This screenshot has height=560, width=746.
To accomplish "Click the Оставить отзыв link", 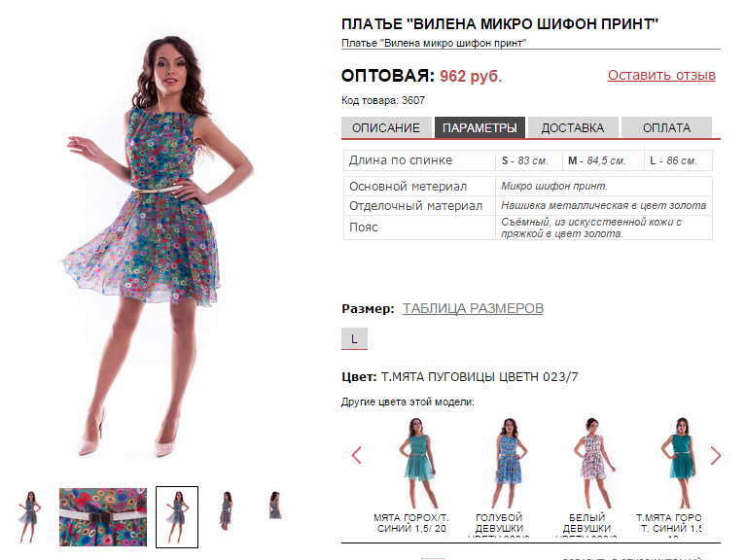I will [661, 75].
